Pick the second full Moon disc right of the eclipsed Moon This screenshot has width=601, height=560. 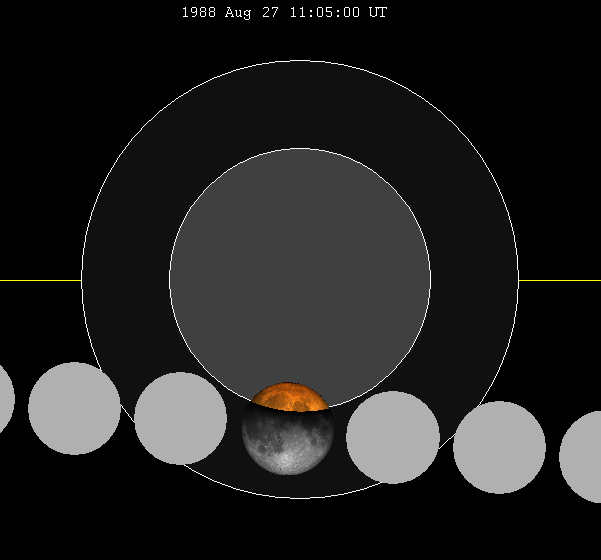pos(499,447)
